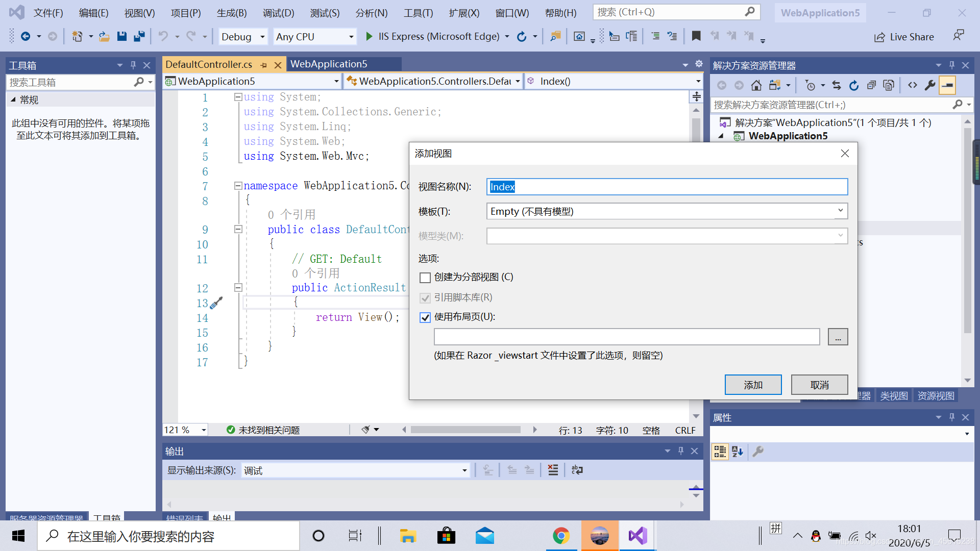Image resolution: width=980 pixels, height=551 pixels.
Task: Click Categorized icon in Properties panel
Action: 720,451
